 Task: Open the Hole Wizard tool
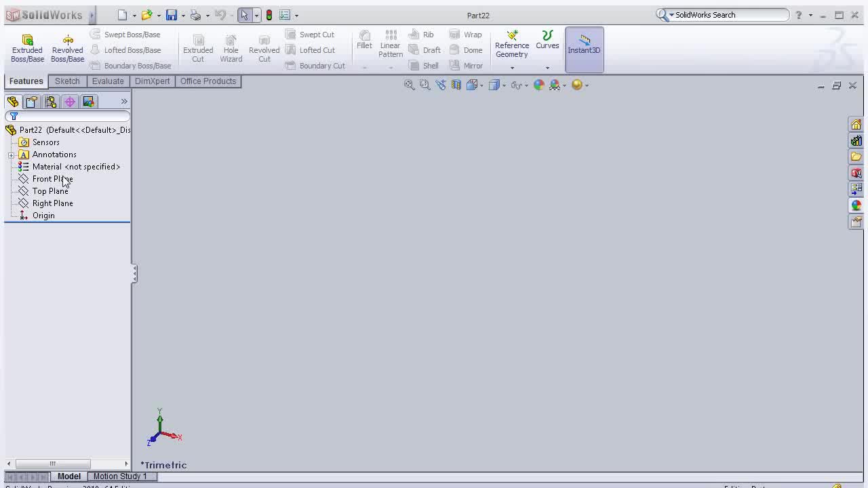coord(231,48)
